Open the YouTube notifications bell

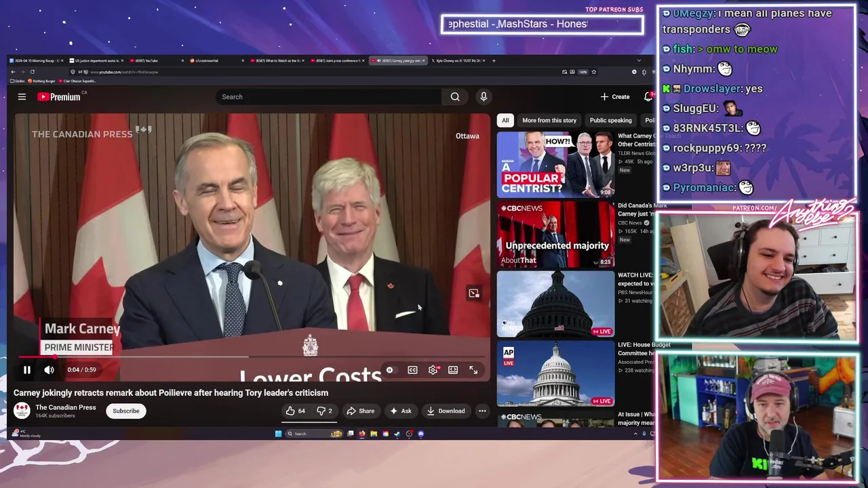click(x=648, y=97)
